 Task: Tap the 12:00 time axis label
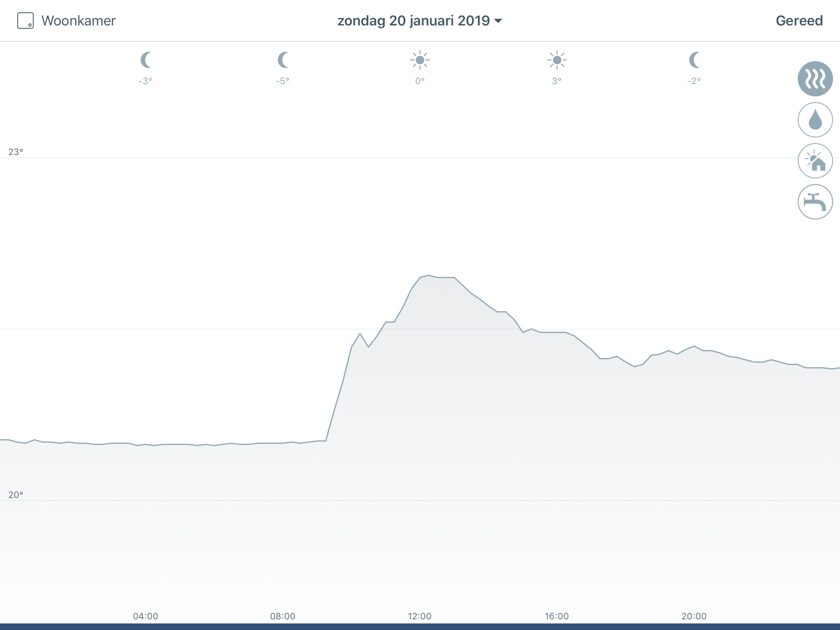pos(420,616)
